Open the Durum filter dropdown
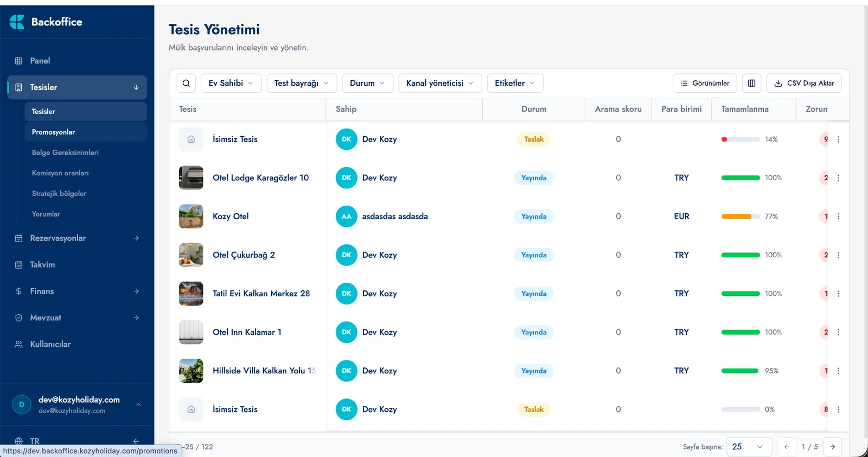This screenshot has height=457, width=868. pyautogui.click(x=367, y=83)
